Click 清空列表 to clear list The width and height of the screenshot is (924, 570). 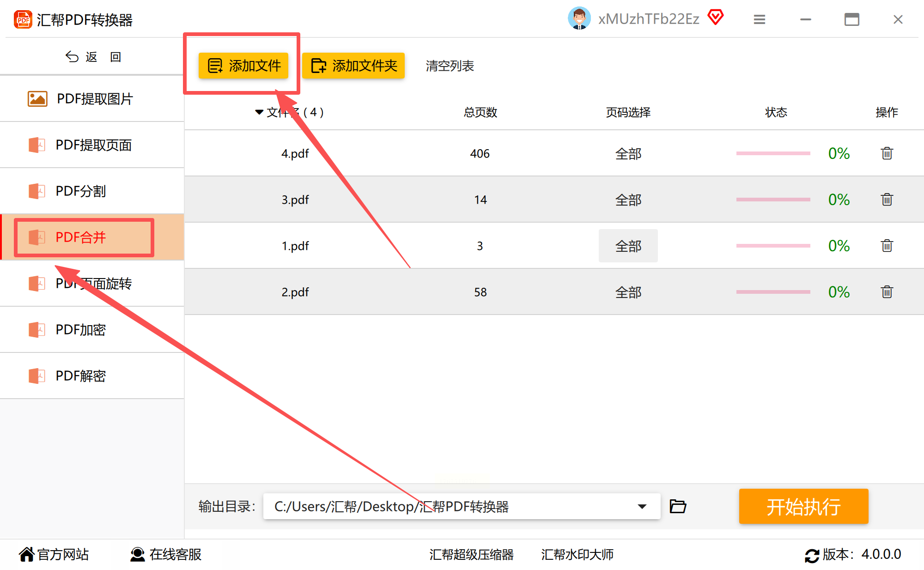tap(450, 66)
